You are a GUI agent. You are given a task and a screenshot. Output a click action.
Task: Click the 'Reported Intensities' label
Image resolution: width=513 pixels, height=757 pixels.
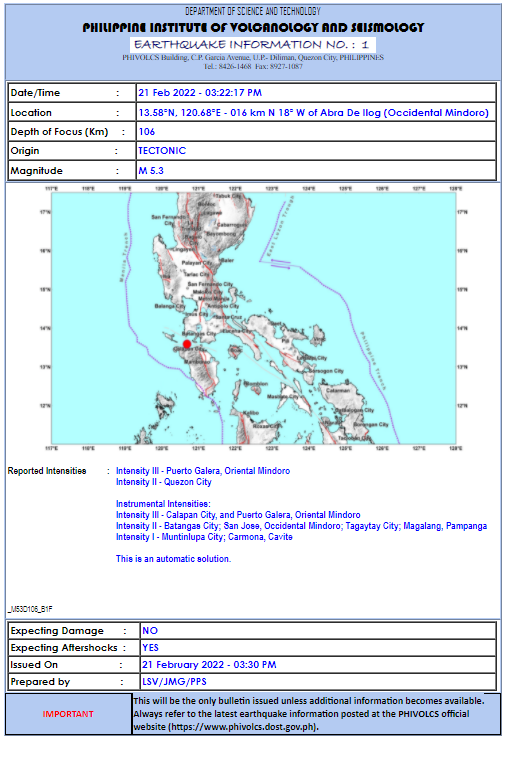(x=47, y=471)
